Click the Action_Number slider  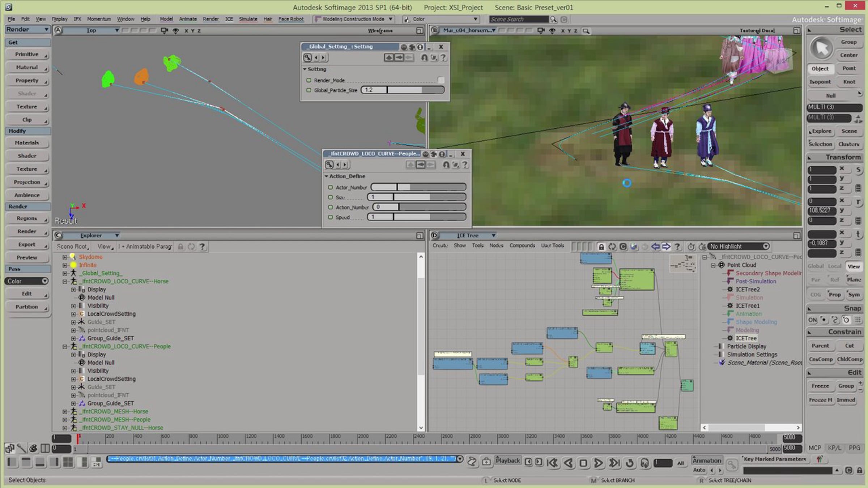pyautogui.click(x=419, y=207)
